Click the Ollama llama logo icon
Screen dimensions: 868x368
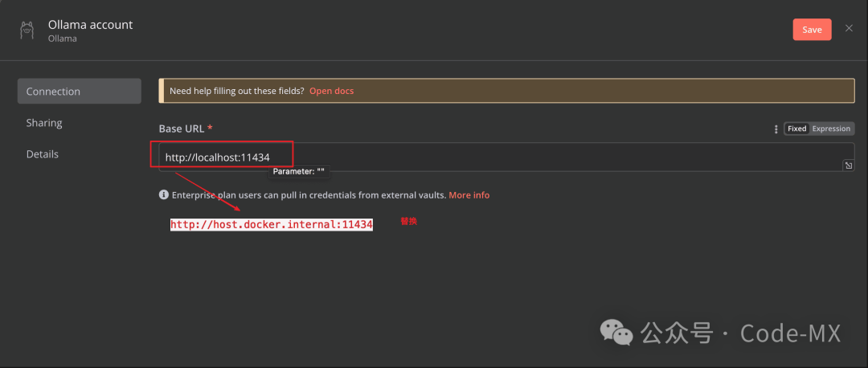tap(27, 31)
